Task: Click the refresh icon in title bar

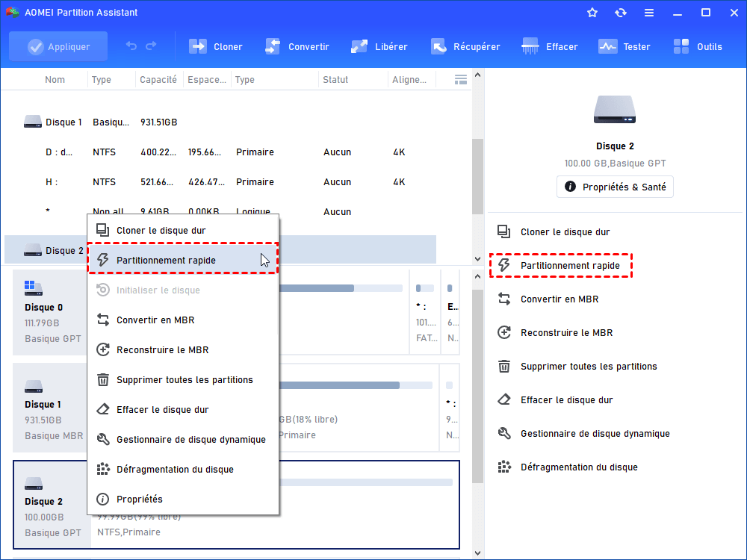Action: [x=620, y=13]
